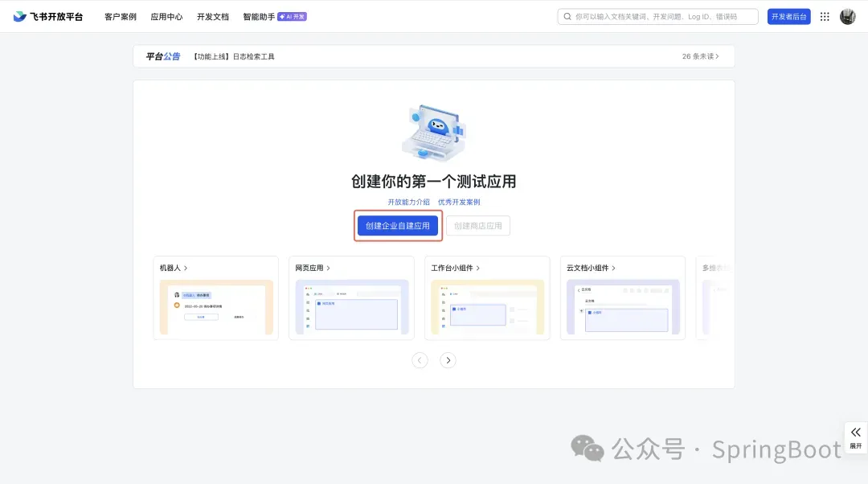
Task: Go to next carousel page arrow
Action: [448, 360]
